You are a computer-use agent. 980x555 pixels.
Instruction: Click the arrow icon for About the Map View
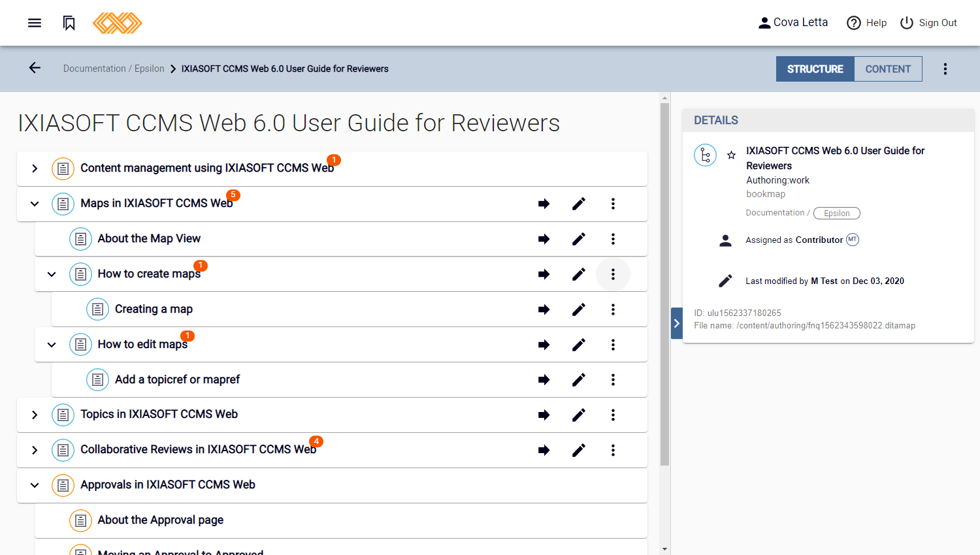coord(544,239)
